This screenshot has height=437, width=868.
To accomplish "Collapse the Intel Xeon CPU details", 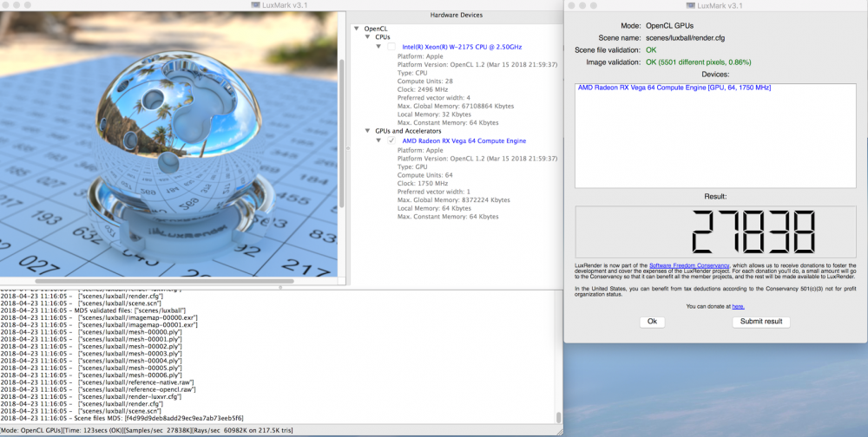I will tap(378, 47).
